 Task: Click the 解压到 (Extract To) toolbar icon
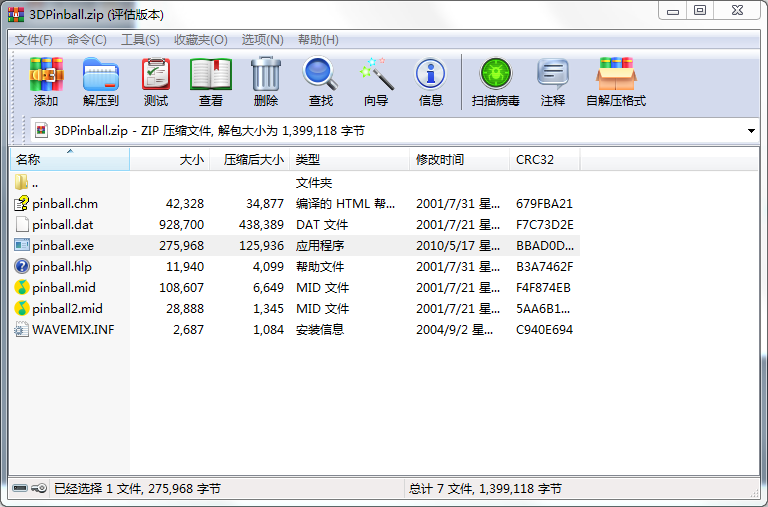click(101, 74)
